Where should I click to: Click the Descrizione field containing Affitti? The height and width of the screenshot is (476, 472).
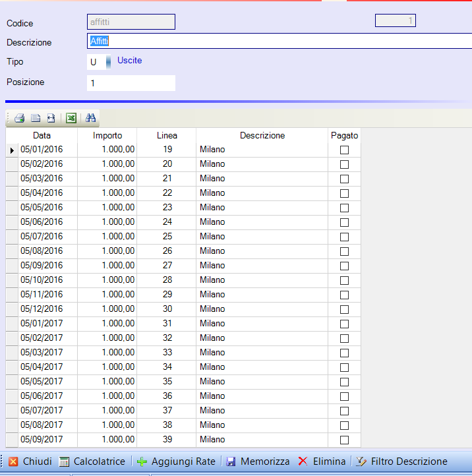(280, 41)
